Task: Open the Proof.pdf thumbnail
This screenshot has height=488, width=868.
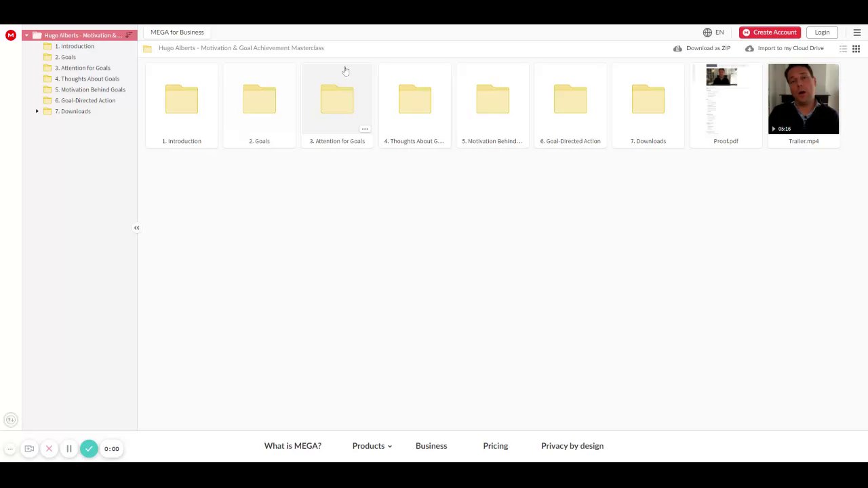Action: (x=726, y=99)
